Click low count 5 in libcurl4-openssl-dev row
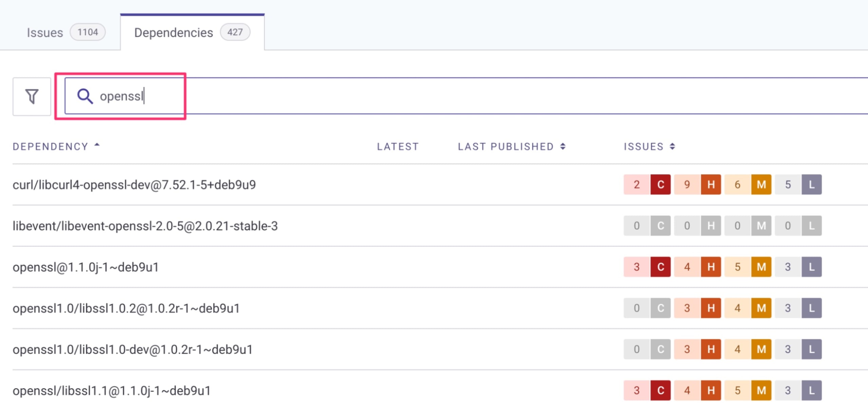The width and height of the screenshot is (868, 413). click(788, 185)
